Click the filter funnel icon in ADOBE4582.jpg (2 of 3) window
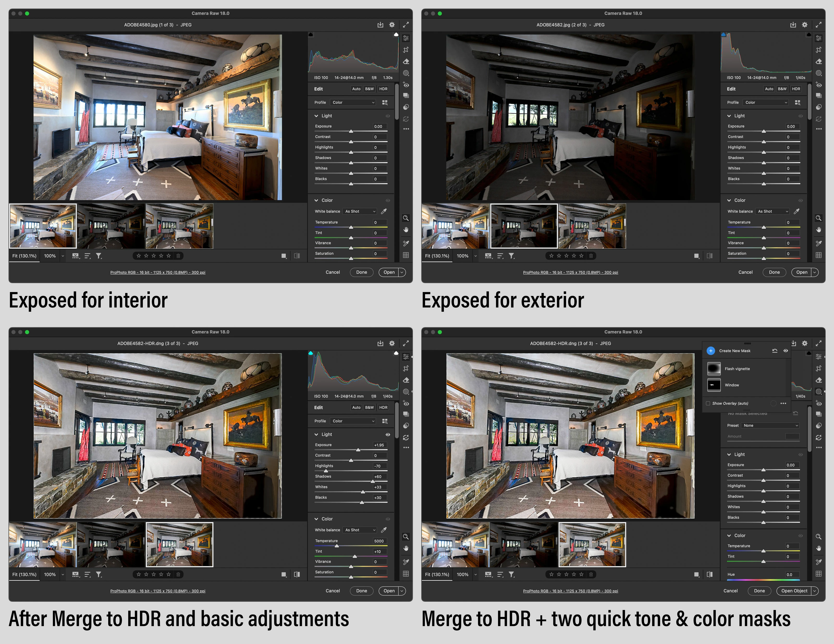The width and height of the screenshot is (834, 644). click(x=511, y=256)
